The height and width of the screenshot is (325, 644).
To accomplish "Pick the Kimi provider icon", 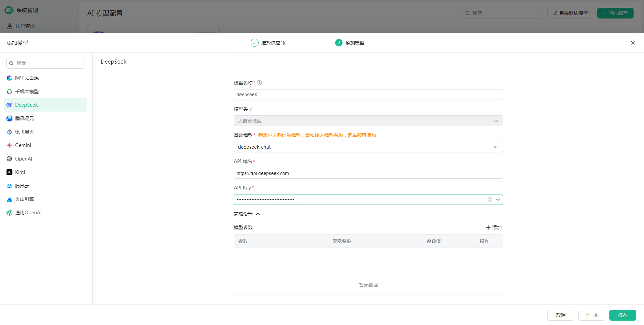I will pyautogui.click(x=9, y=172).
